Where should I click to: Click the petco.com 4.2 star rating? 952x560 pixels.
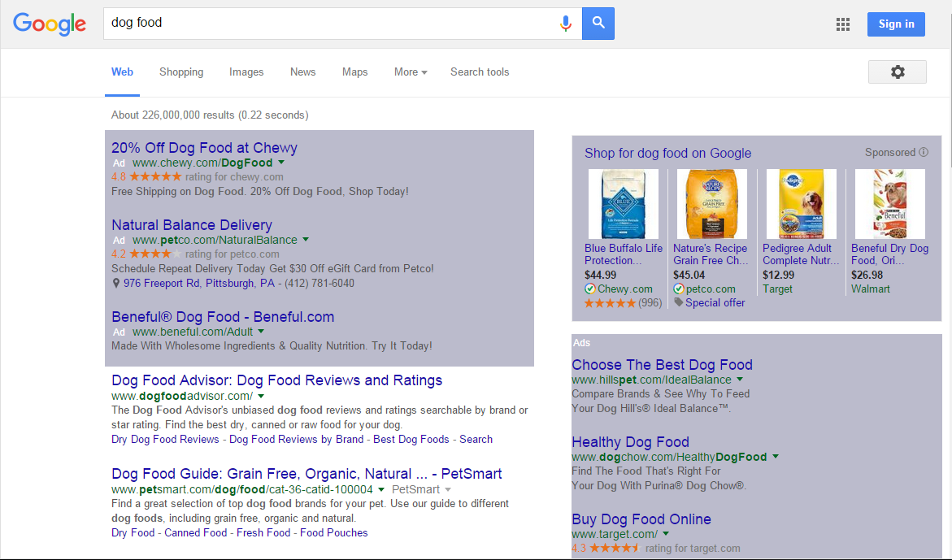(x=155, y=254)
